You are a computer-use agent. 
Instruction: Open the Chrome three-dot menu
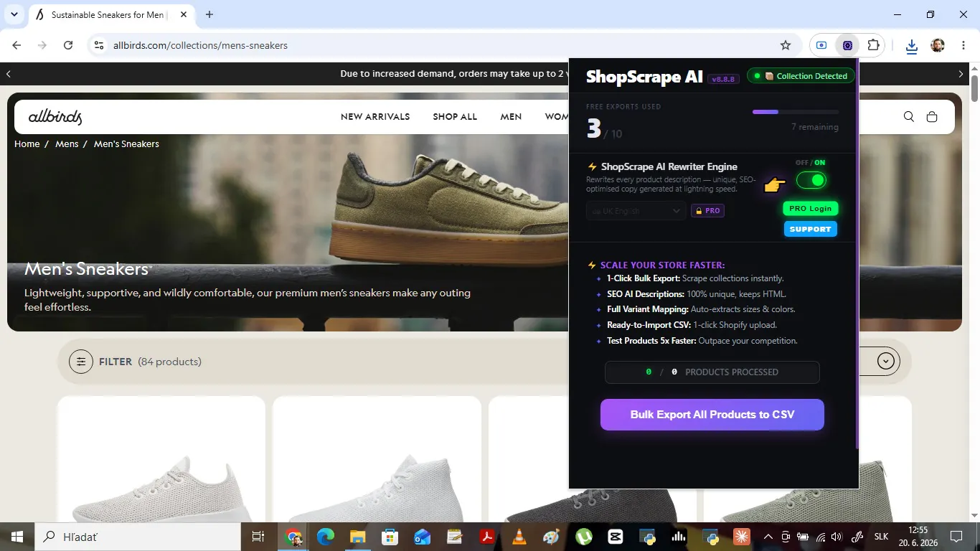963,45
